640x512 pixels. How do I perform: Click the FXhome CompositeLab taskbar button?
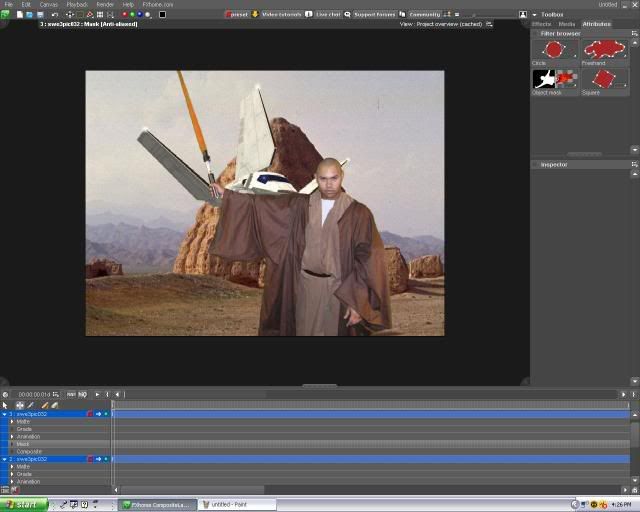pos(158,505)
